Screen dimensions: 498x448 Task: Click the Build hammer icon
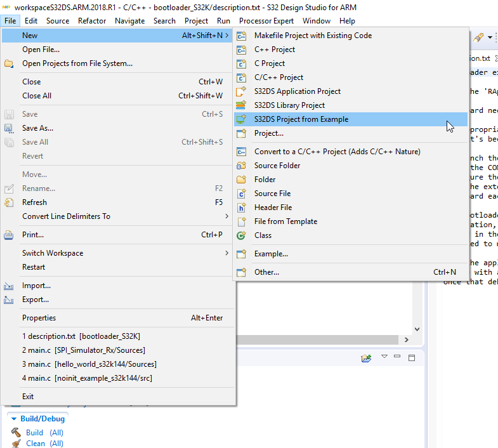[16, 432]
